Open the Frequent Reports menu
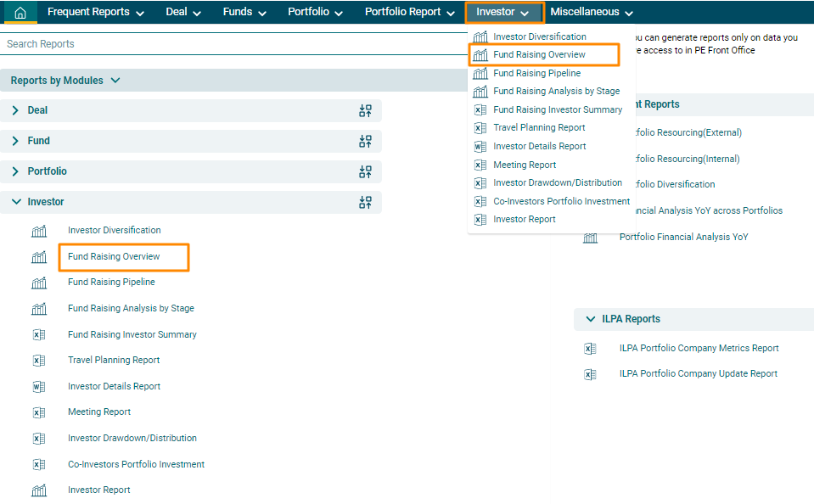Image resolution: width=814 pixels, height=504 pixels. point(95,13)
